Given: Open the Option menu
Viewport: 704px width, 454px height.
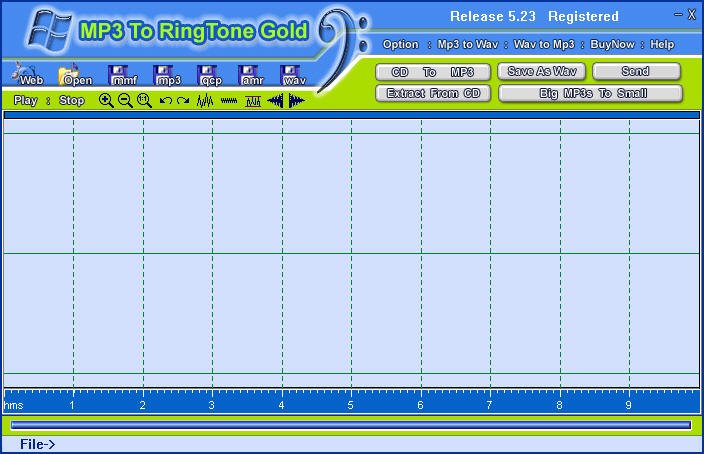Looking at the screenshot, I should click(400, 44).
